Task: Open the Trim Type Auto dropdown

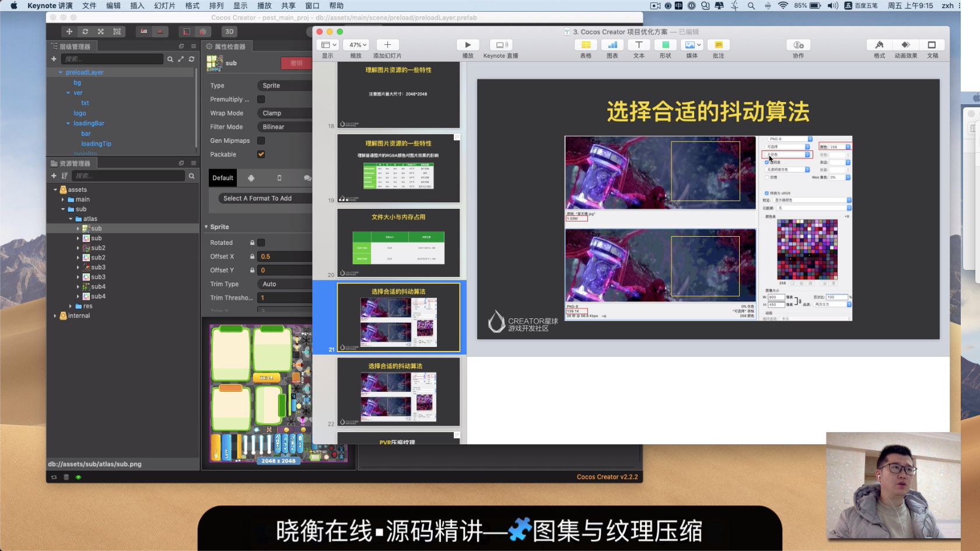Action: (285, 284)
